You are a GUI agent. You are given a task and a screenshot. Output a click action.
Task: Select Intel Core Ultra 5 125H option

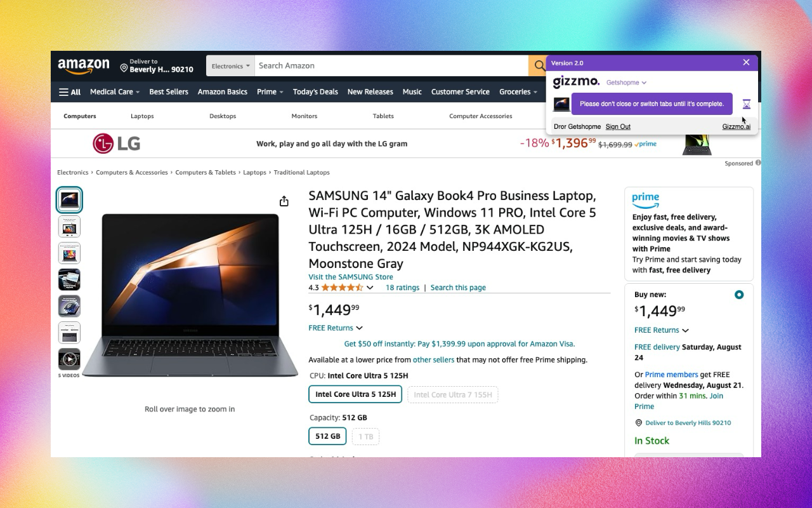tap(355, 394)
